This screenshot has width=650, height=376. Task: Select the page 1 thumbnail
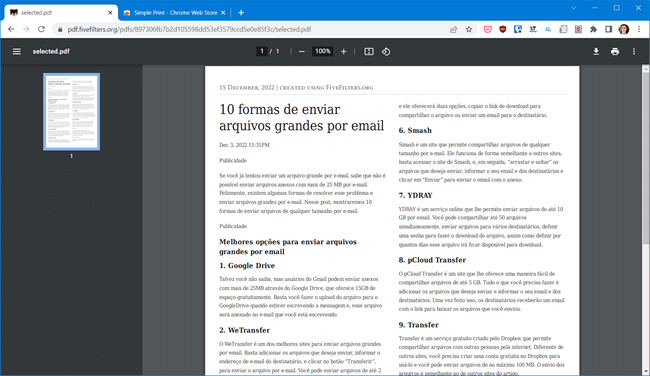coord(71,112)
